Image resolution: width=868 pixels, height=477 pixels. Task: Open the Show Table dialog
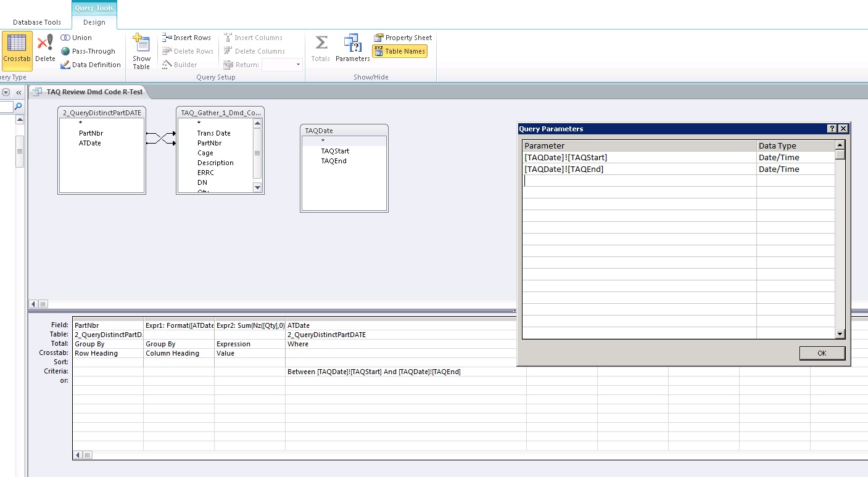(x=141, y=52)
